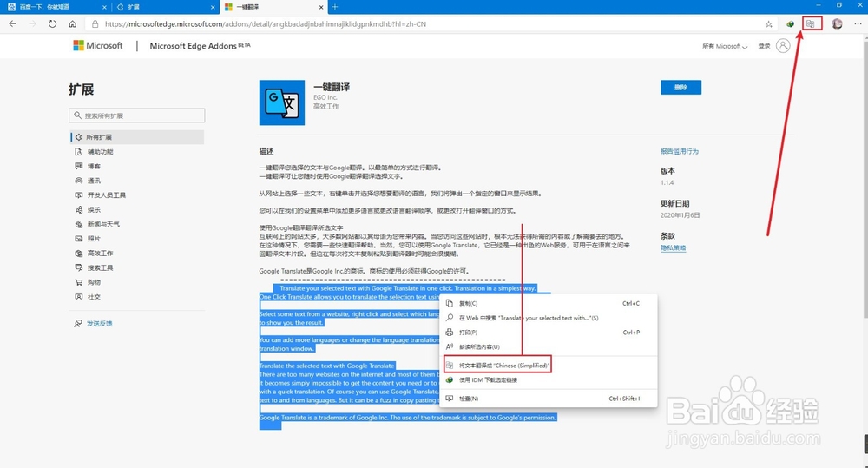The image size is (868, 468).
Task: Choose 检查(N) in the context menu
Action: (x=549, y=399)
